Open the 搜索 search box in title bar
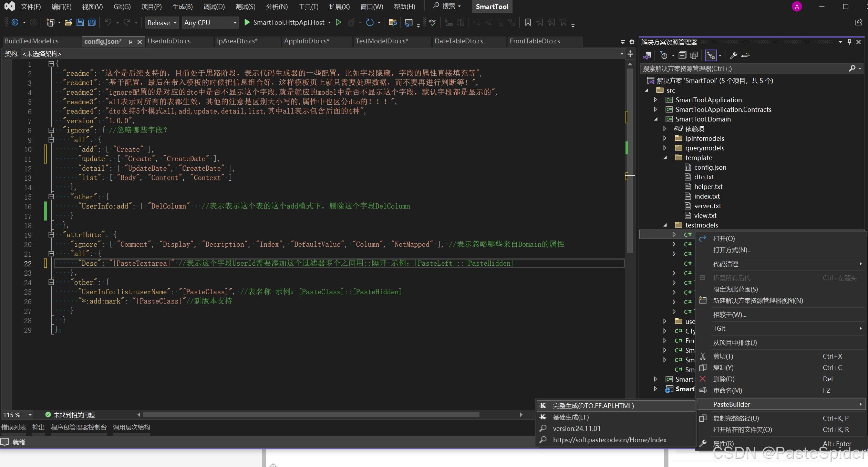Image resolution: width=868 pixels, height=467 pixels. [447, 6]
